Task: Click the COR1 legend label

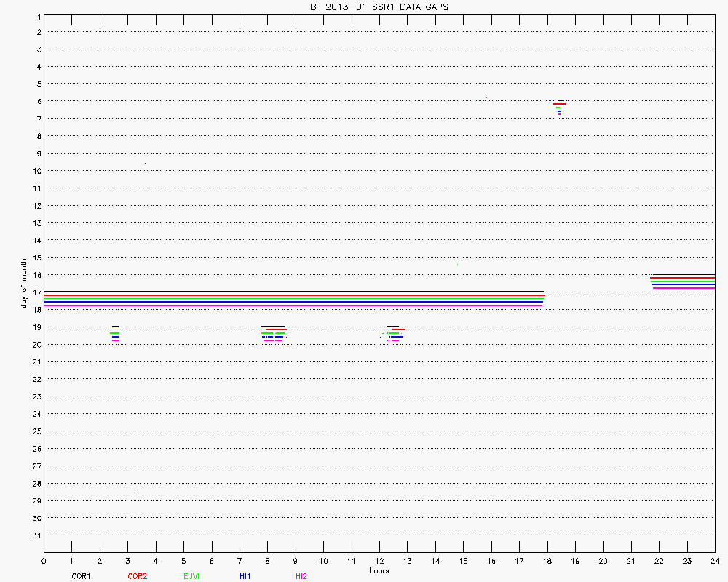Action: [x=80, y=576]
